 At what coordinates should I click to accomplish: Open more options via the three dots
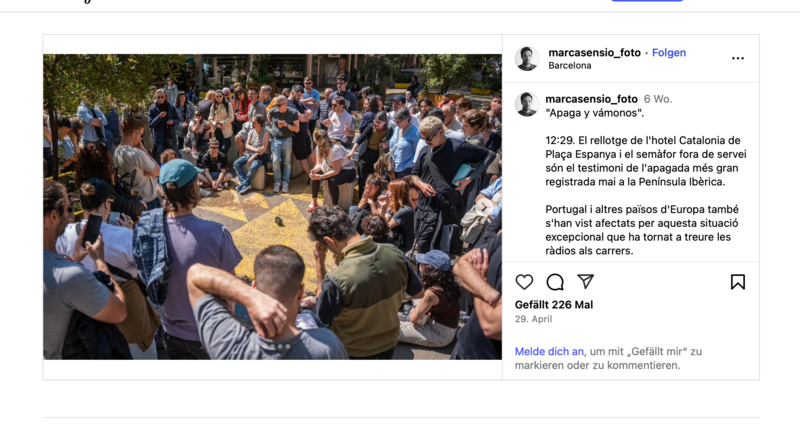point(738,58)
